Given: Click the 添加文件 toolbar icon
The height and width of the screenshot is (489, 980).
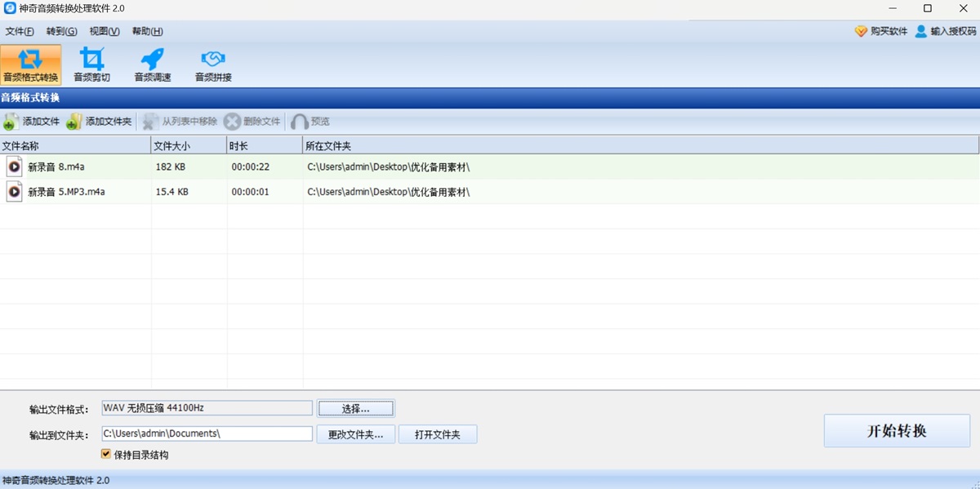Looking at the screenshot, I should point(11,122).
